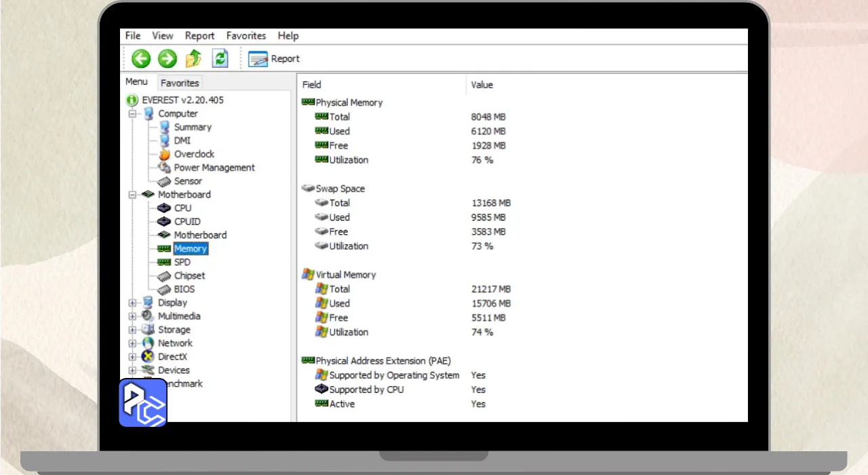Expand the Storage tree node
This screenshot has width=868, height=475.
tap(132, 330)
